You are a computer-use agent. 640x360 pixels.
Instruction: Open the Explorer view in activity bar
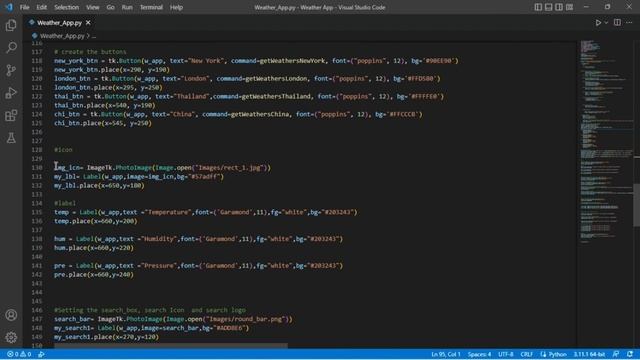pyautogui.click(x=11, y=25)
